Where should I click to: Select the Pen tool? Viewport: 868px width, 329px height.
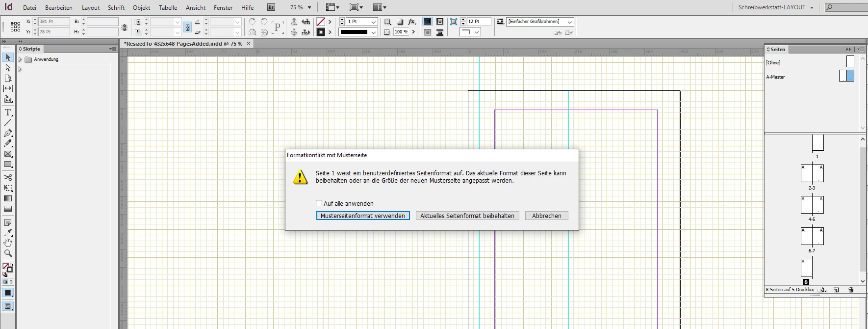pos(8,133)
